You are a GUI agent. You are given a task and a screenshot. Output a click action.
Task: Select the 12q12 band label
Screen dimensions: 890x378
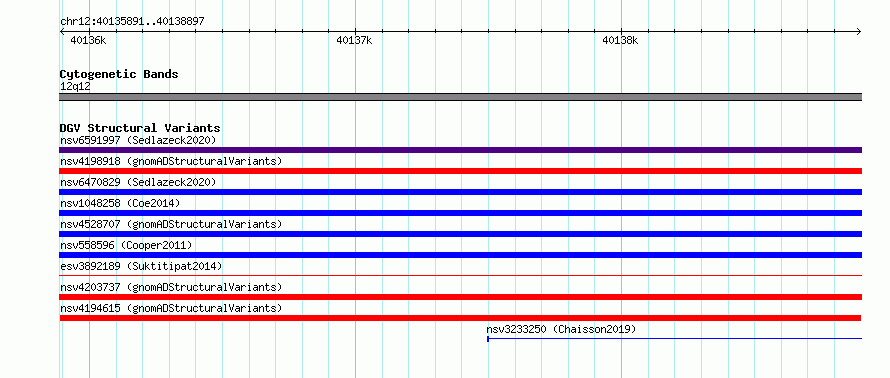tap(75, 87)
